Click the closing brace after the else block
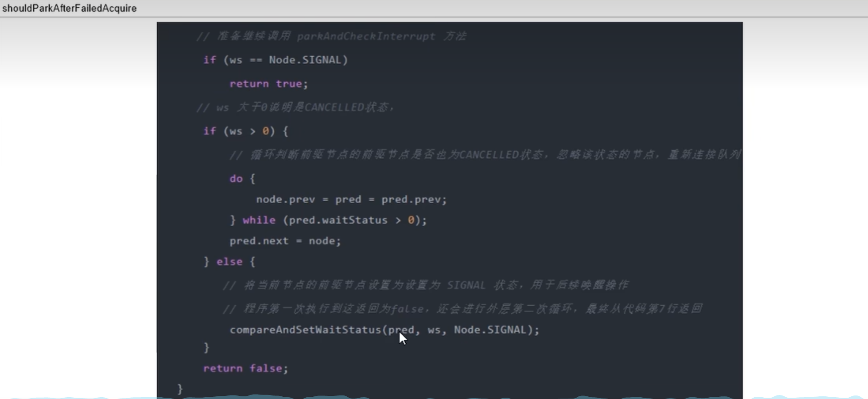 click(x=205, y=347)
